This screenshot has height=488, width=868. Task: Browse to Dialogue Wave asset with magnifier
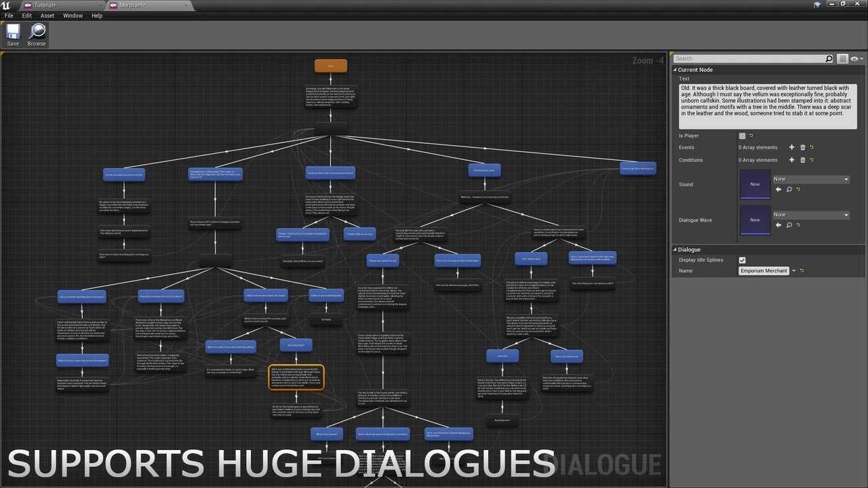789,225
